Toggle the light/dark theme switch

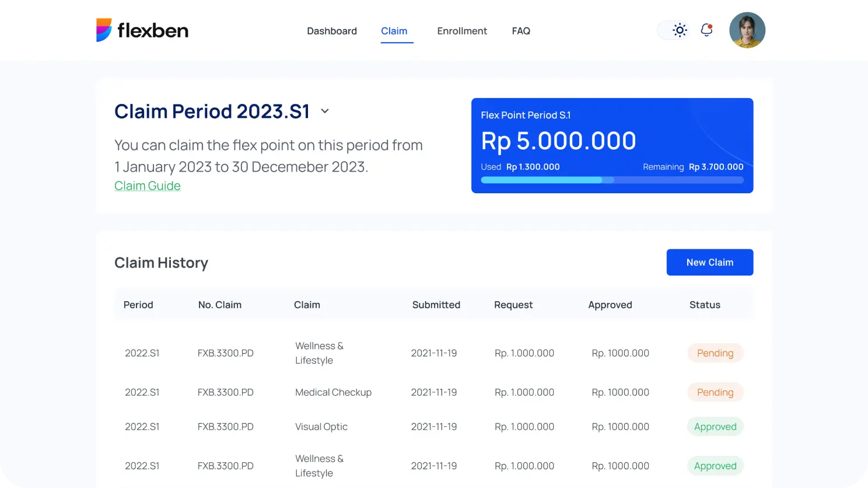[x=674, y=30]
